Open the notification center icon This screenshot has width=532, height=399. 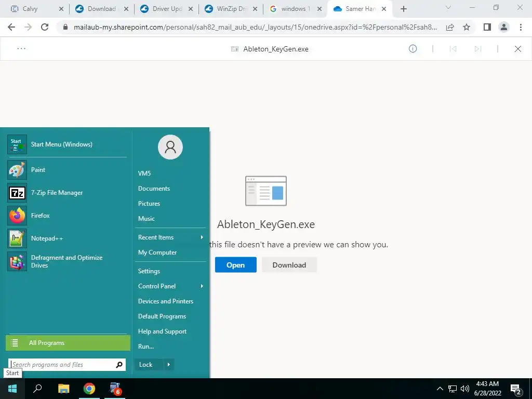(516, 389)
